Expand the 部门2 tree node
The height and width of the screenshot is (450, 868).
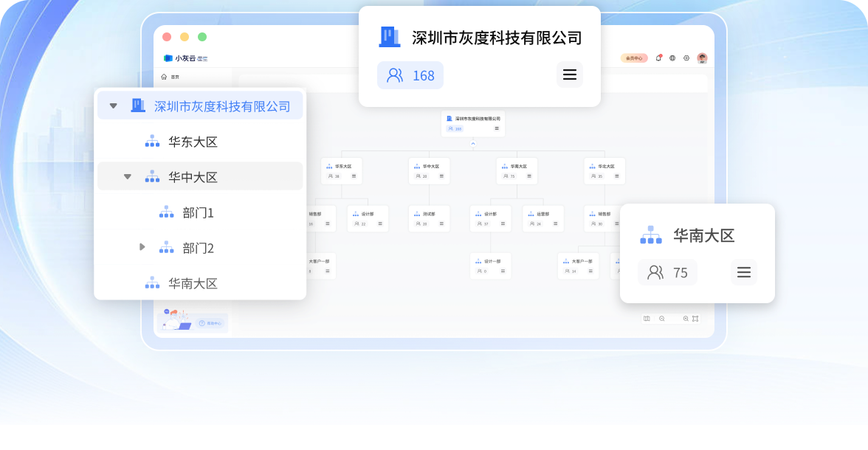[x=142, y=247]
